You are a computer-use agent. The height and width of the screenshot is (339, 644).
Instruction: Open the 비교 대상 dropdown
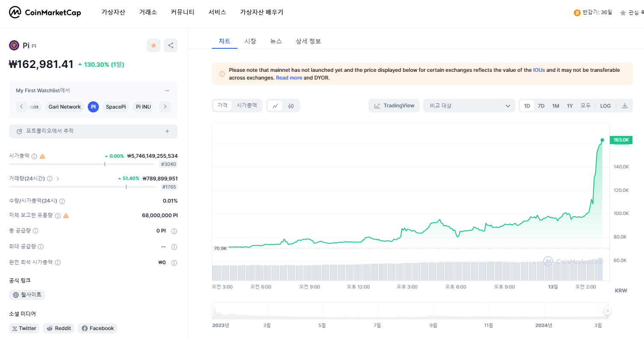pyautogui.click(x=469, y=106)
